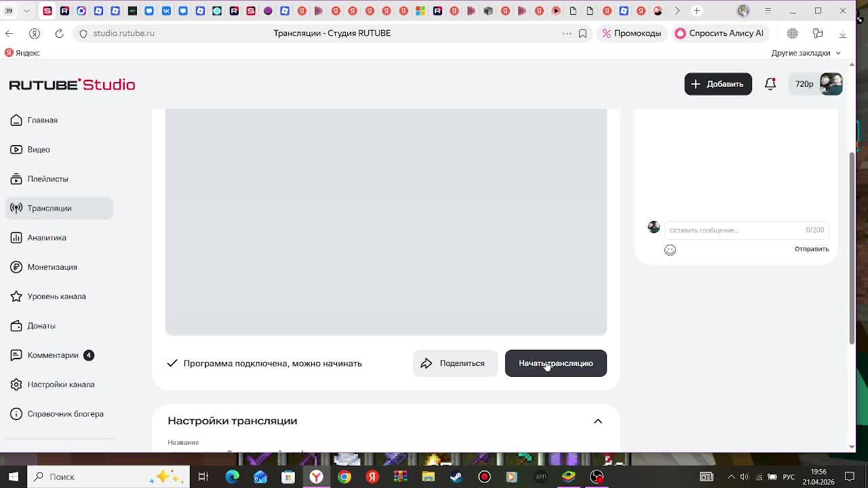Click the Настройки канала gear icon
Viewport: 868px width, 488px height.
coord(16,384)
